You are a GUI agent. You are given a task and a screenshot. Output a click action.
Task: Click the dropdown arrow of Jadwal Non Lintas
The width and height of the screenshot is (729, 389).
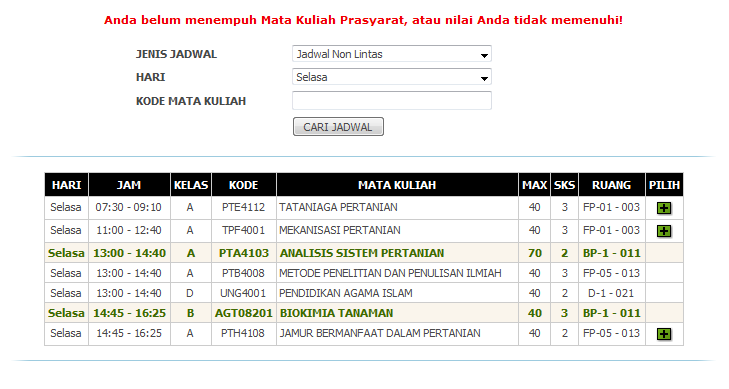[484, 55]
